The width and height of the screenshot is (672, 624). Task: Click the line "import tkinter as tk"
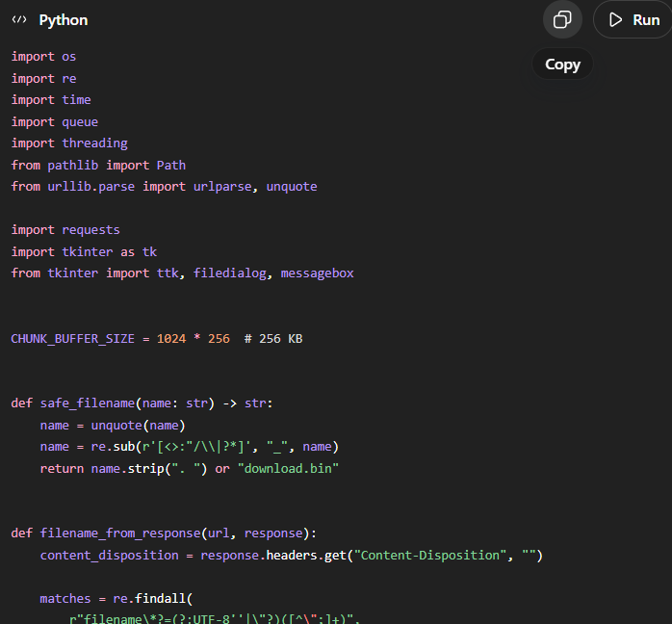84,251
